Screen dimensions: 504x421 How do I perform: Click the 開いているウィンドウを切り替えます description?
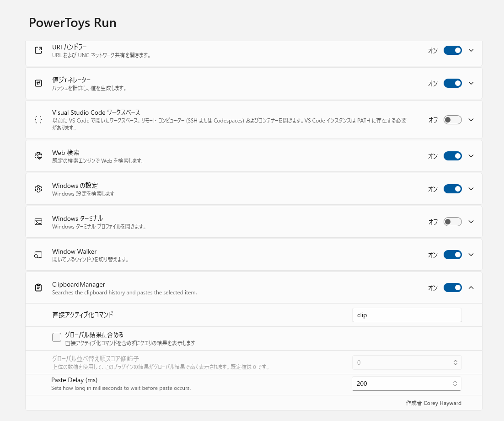(90, 259)
